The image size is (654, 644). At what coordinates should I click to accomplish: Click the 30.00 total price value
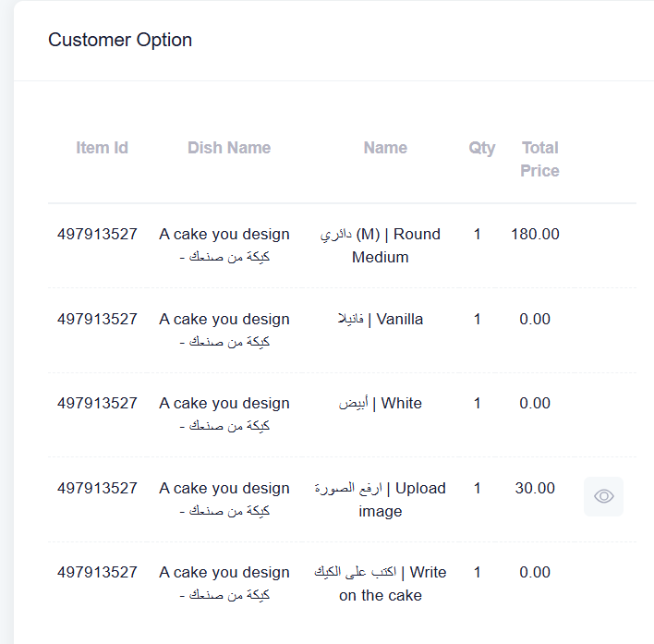point(535,488)
